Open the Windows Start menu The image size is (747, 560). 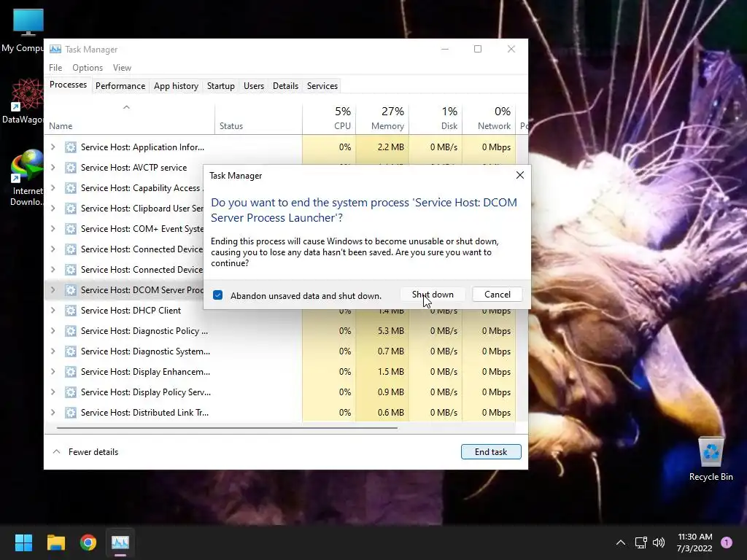click(23, 542)
